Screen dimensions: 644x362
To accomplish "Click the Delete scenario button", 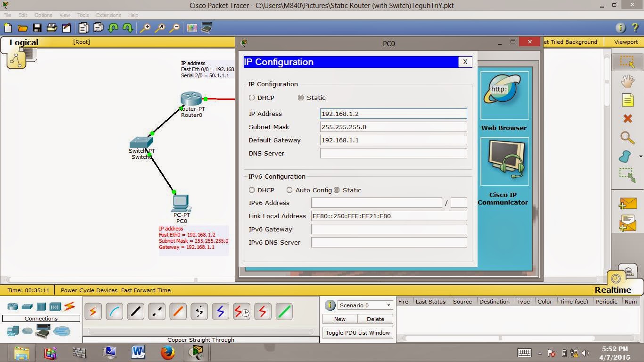I will tap(375, 319).
